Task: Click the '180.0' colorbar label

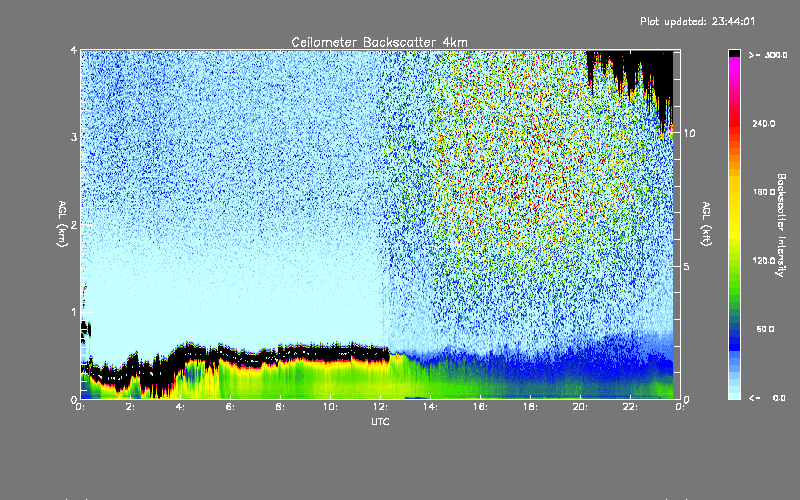Action: pos(764,192)
